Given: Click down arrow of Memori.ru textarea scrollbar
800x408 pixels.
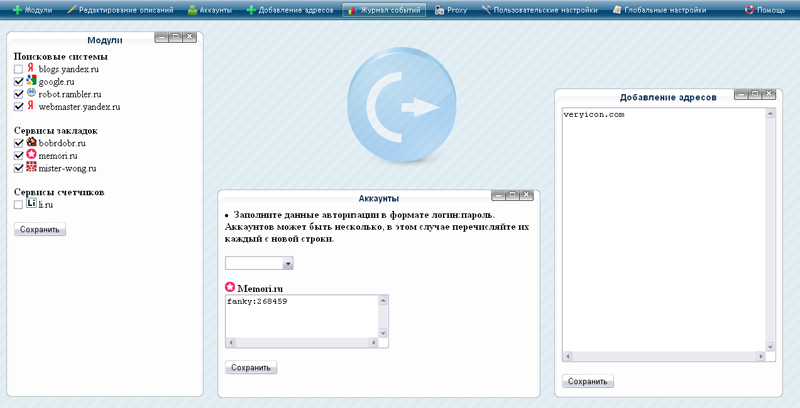Looking at the screenshot, I should point(383,333).
